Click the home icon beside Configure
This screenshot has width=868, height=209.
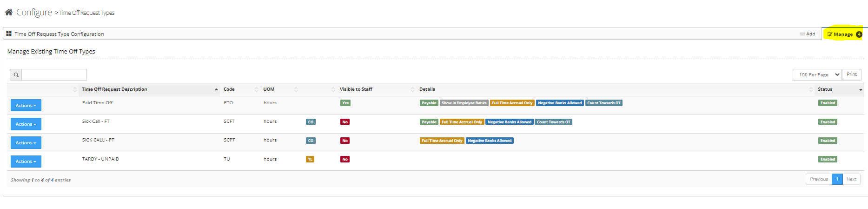point(9,12)
